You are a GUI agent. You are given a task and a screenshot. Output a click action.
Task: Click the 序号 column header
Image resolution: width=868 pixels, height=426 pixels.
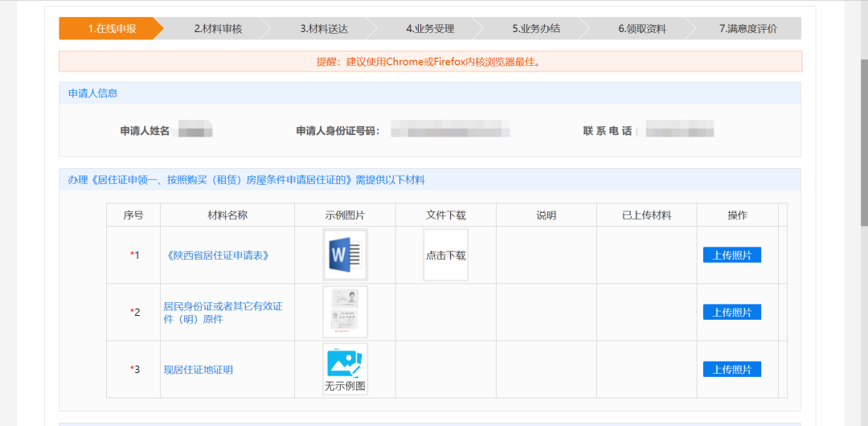click(133, 215)
